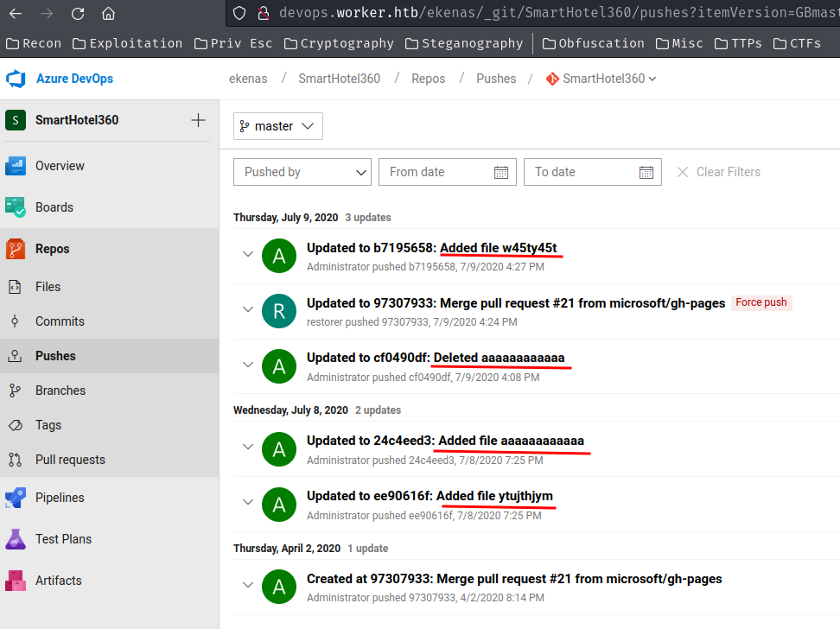Expand the push Created at 97307933
Screen dimensions: 840x629
(247, 585)
